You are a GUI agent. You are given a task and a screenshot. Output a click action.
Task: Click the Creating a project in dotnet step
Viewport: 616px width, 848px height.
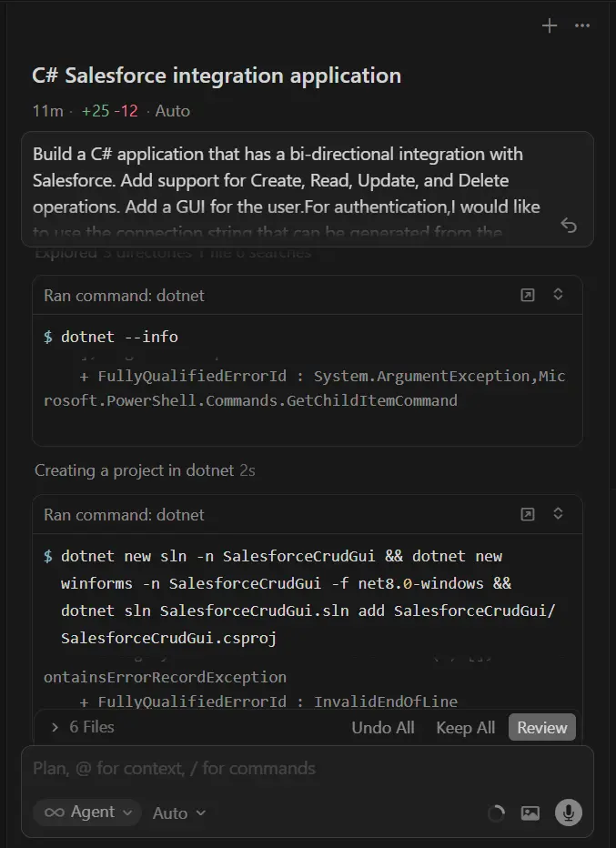pyautogui.click(x=145, y=470)
